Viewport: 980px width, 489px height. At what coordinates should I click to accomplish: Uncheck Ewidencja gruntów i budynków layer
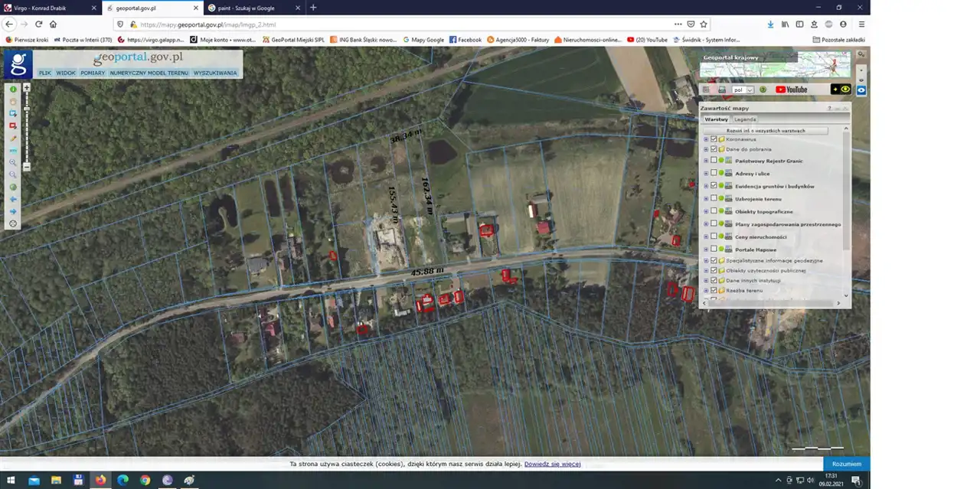pos(714,186)
